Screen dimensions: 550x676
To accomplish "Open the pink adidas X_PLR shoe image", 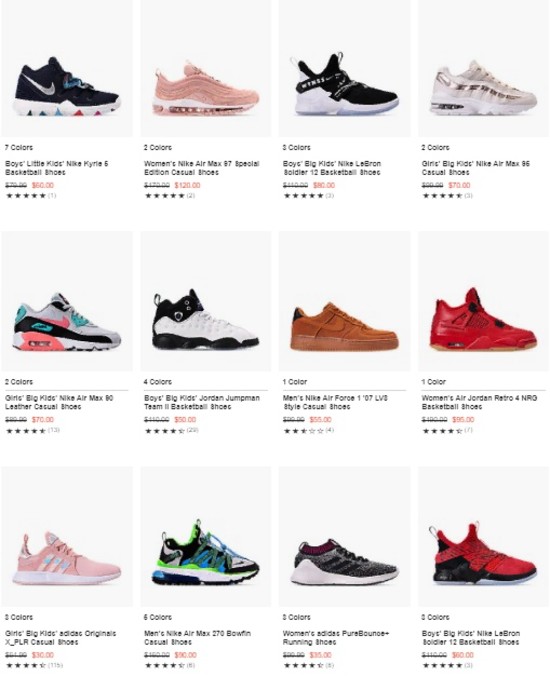I will pos(67,536).
